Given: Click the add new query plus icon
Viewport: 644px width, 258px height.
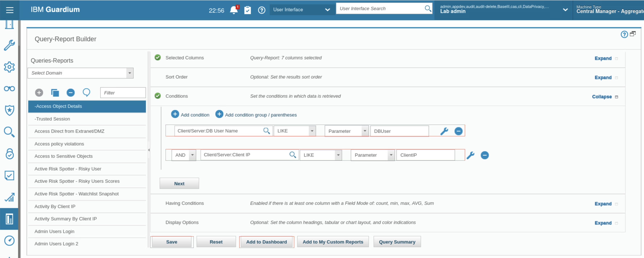Looking at the screenshot, I should click(x=39, y=93).
